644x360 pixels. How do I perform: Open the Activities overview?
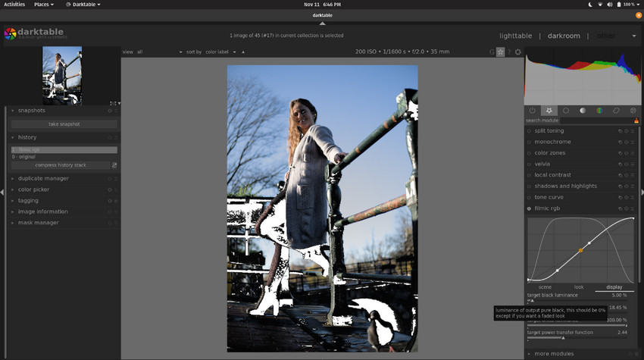14,5
